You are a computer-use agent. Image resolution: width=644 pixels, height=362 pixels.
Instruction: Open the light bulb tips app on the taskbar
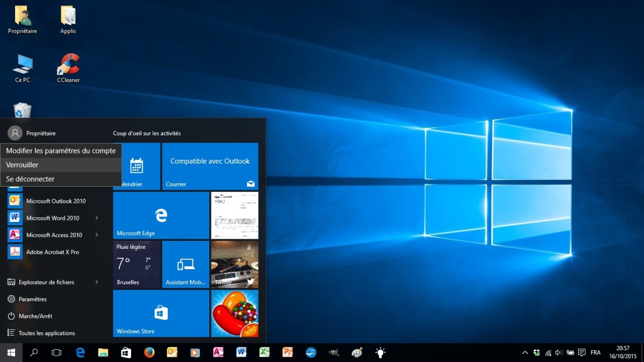click(380, 352)
